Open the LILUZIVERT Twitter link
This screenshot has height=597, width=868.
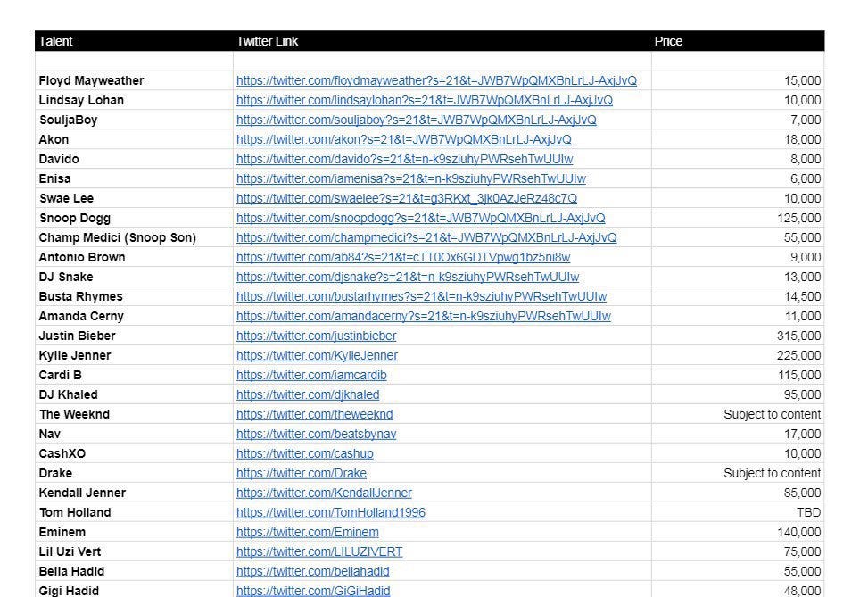(x=319, y=552)
